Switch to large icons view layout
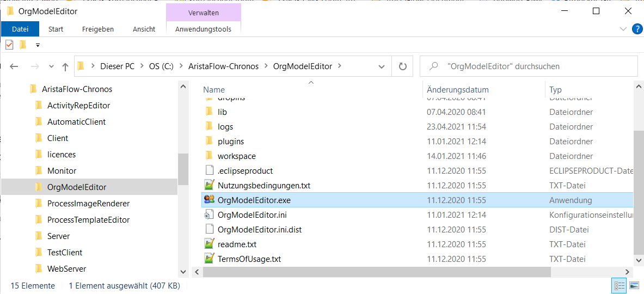This screenshot has height=294, width=644. coord(633,286)
